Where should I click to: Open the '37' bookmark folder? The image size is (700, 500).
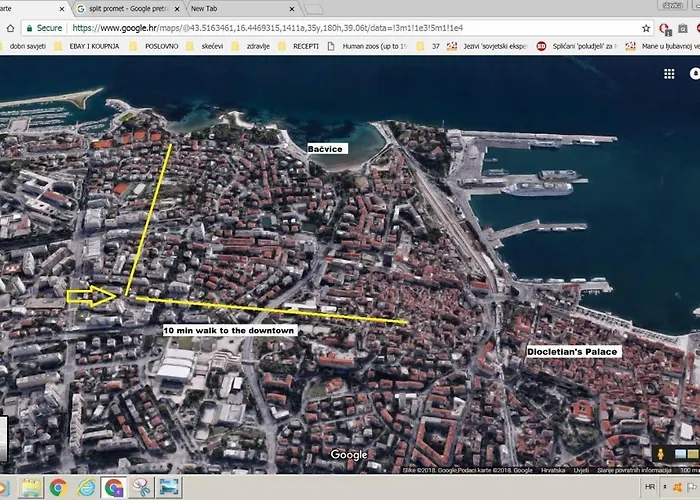(428, 46)
